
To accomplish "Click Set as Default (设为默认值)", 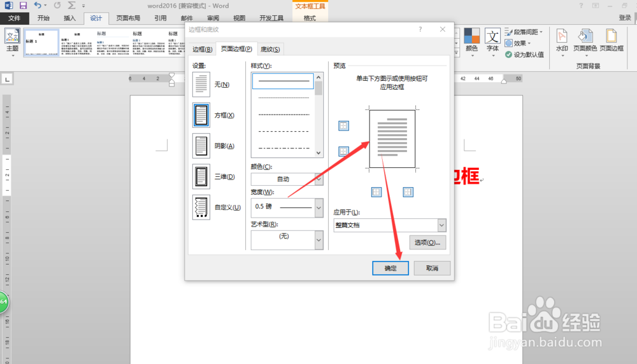I will tap(524, 54).
